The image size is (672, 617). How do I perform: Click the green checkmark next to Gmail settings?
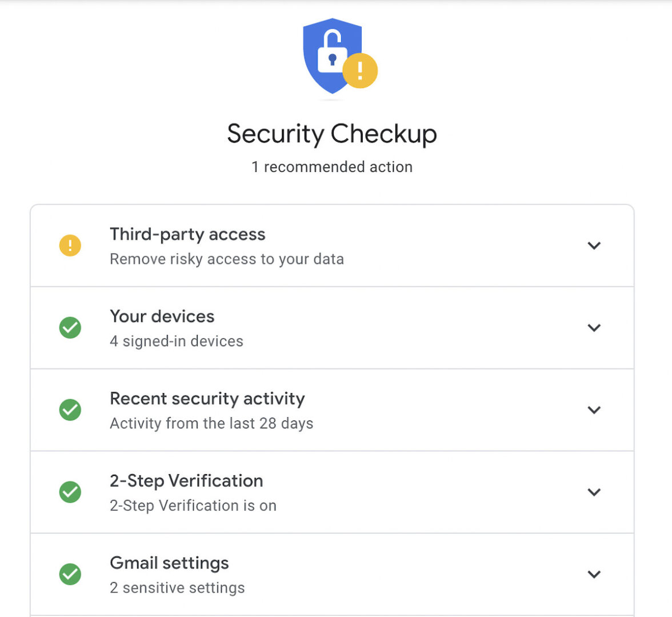click(x=70, y=574)
